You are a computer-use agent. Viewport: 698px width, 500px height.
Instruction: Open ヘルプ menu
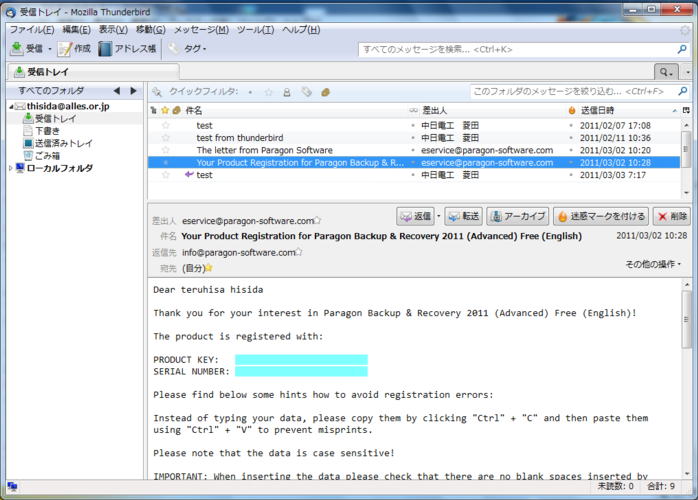point(301,29)
